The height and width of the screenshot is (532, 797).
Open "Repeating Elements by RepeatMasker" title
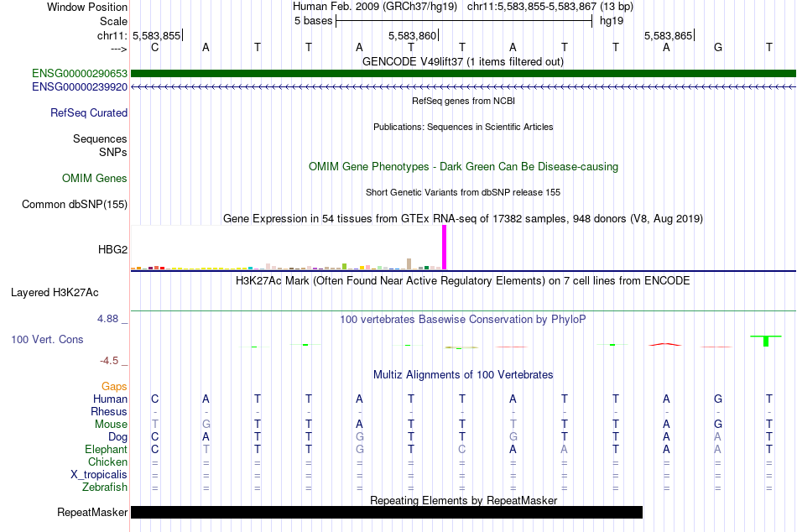click(x=463, y=500)
